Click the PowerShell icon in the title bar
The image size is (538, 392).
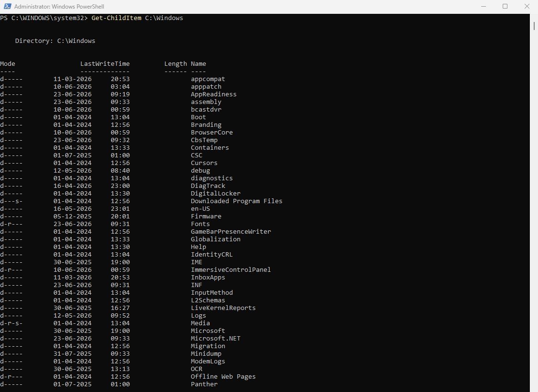[x=7, y=6]
